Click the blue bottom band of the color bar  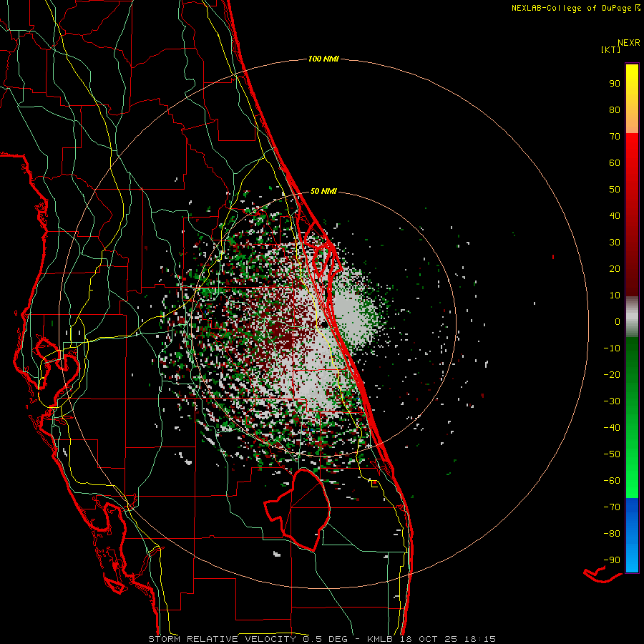click(x=632, y=535)
